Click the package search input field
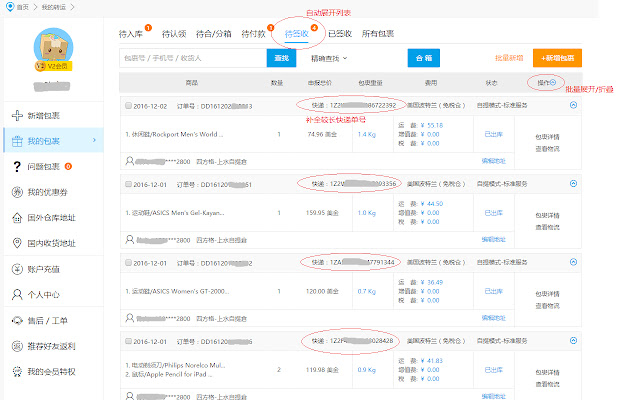The width and height of the screenshot is (640, 400). tap(193, 58)
